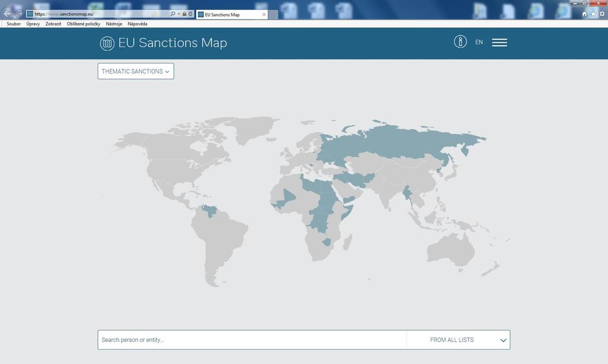608x364 pixels.
Task: Open the hamburger menu in the header
Action: (x=499, y=43)
